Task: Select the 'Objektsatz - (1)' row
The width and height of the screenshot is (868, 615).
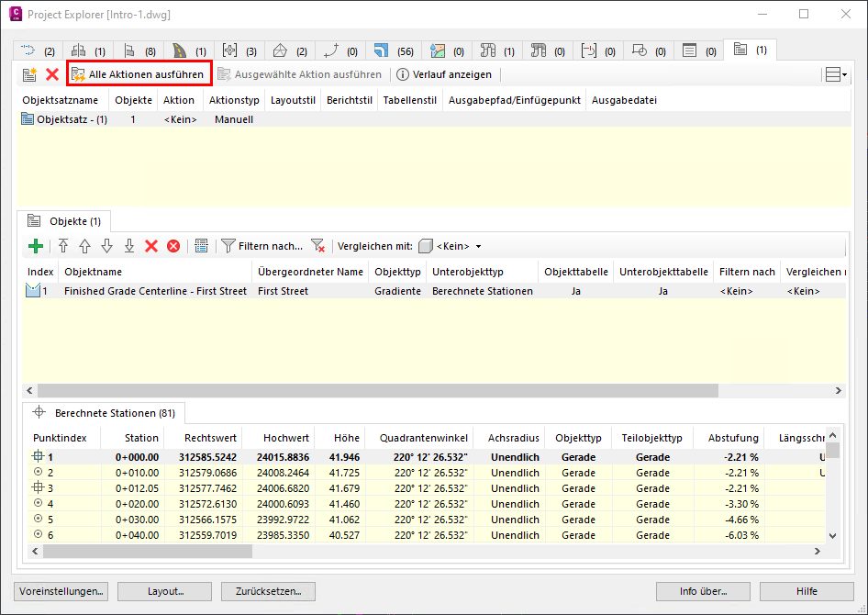Action: coord(433,119)
